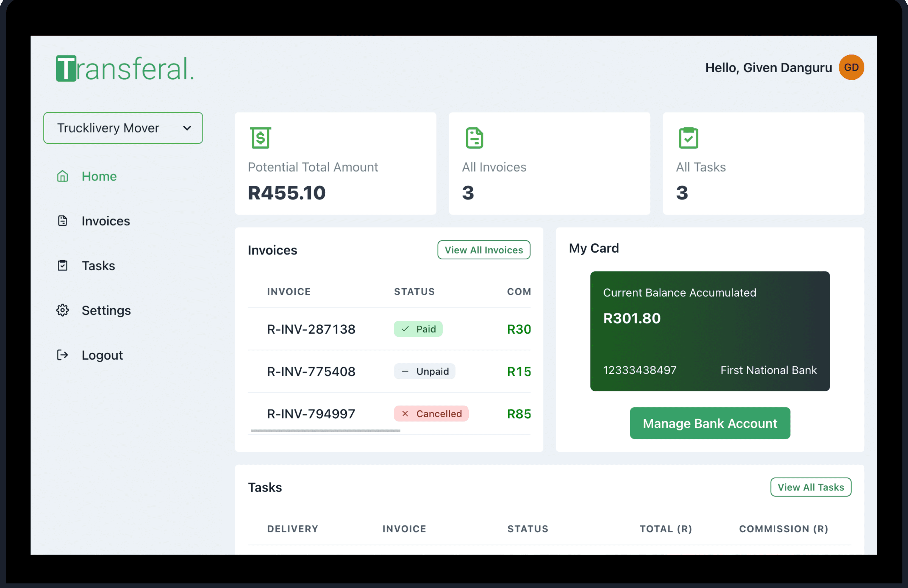Click the invoices table horizontal scrollbar

pyautogui.click(x=326, y=430)
